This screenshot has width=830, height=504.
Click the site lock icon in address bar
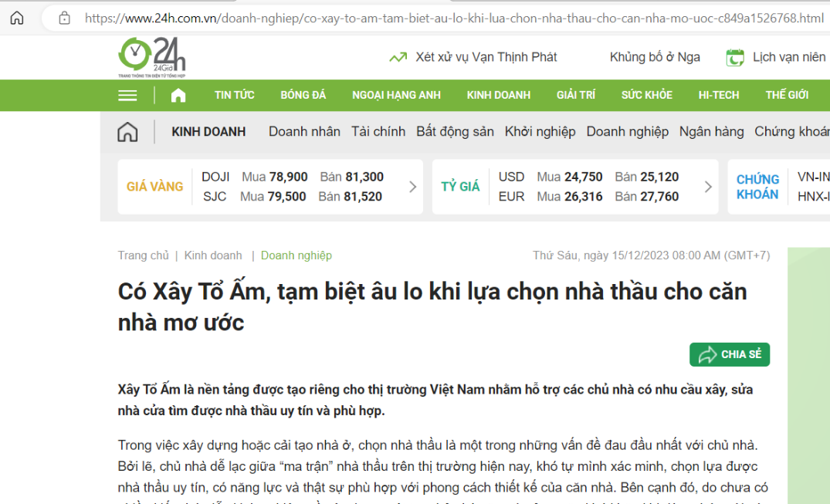65,18
